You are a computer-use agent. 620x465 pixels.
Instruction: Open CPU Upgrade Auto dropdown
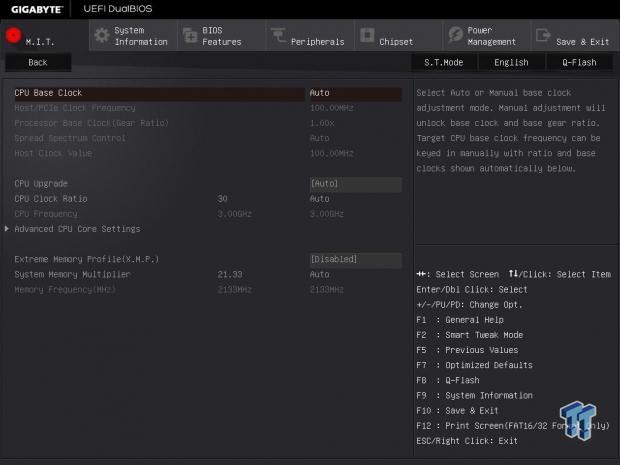pyautogui.click(x=355, y=184)
